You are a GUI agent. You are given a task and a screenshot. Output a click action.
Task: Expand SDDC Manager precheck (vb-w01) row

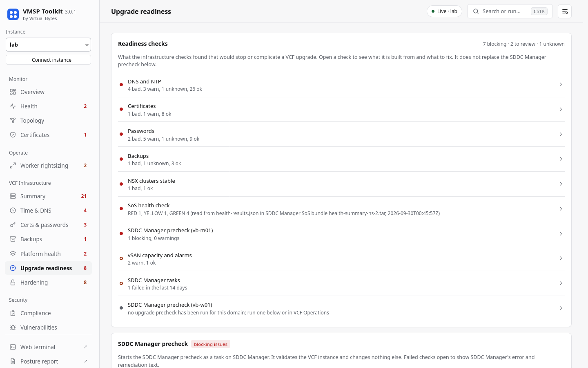[341, 308]
